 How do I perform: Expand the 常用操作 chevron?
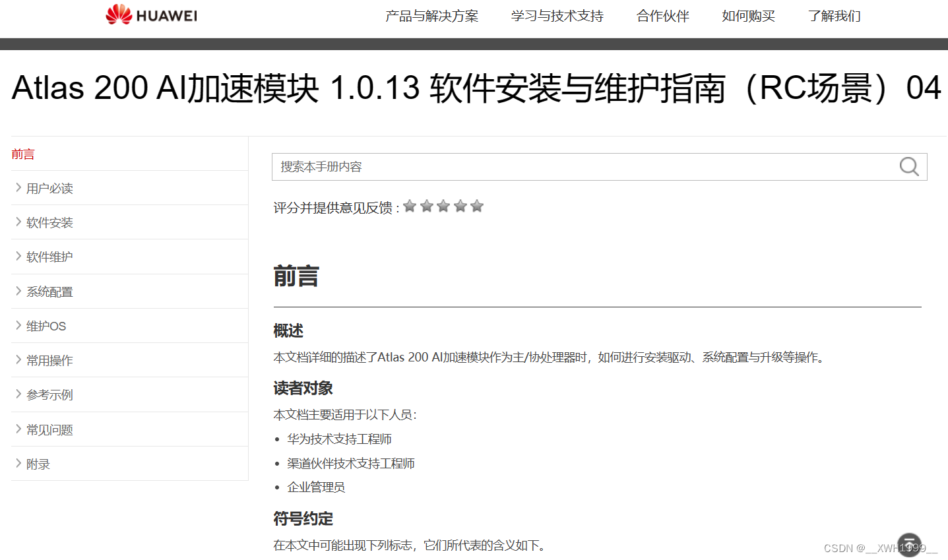click(18, 359)
